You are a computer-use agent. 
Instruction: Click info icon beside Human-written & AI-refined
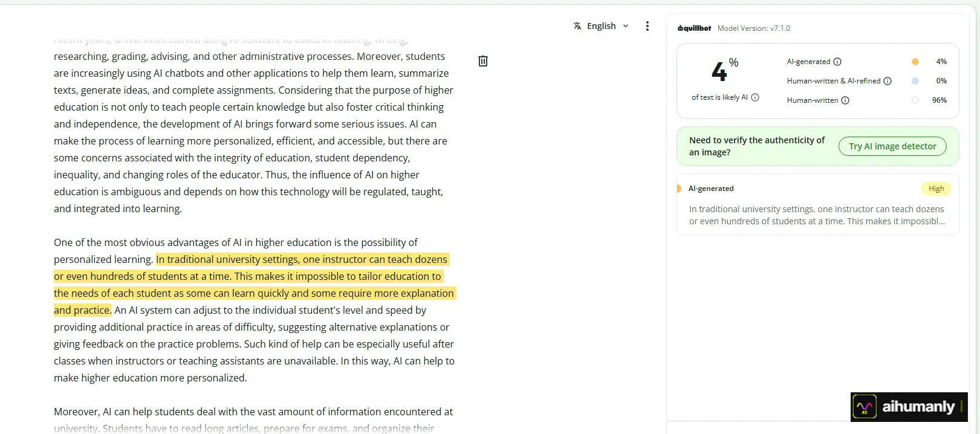888,81
